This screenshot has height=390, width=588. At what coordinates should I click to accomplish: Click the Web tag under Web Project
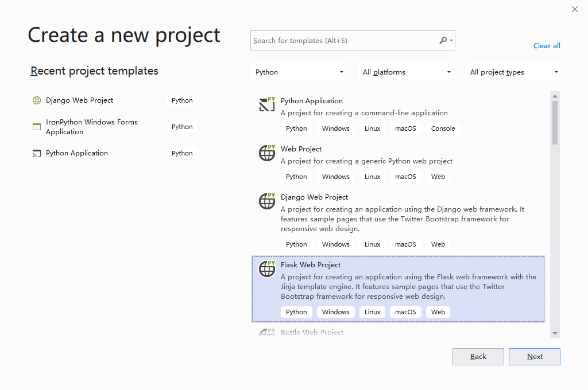click(x=438, y=177)
